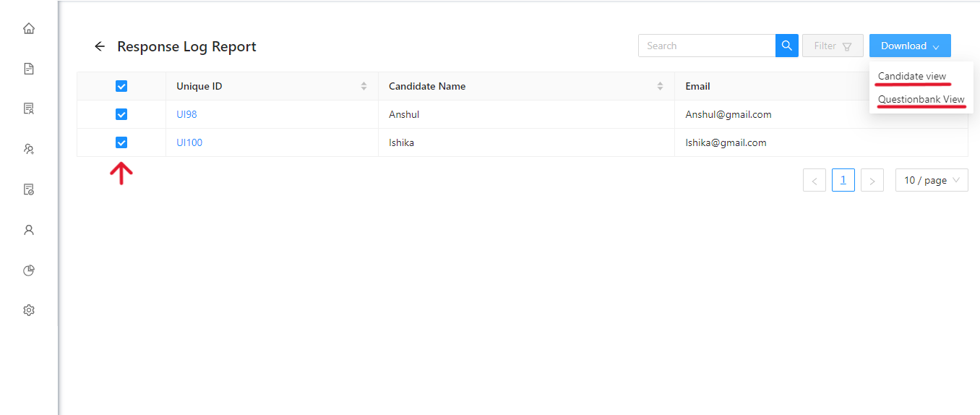Image resolution: width=980 pixels, height=415 pixels.
Task: Choose Questionbank View from download menu
Action: tap(921, 99)
